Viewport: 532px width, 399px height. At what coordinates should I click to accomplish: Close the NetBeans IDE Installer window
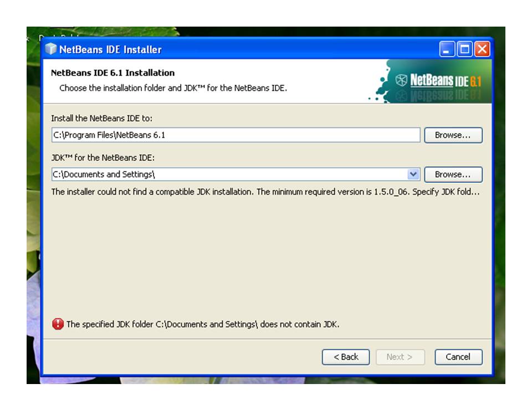pos(482,49)
